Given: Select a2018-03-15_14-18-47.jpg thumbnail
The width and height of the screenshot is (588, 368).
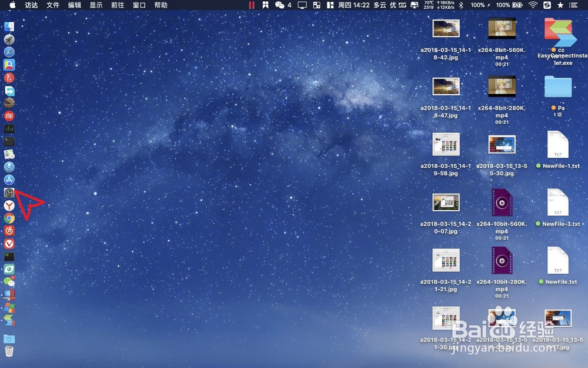Looking at the screenshot, I should [446, 87].
